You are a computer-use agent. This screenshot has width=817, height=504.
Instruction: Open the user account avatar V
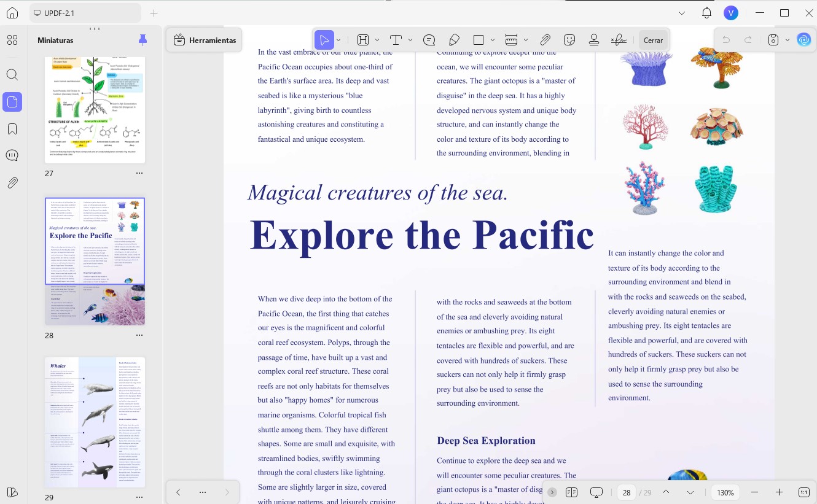point(730,13)
